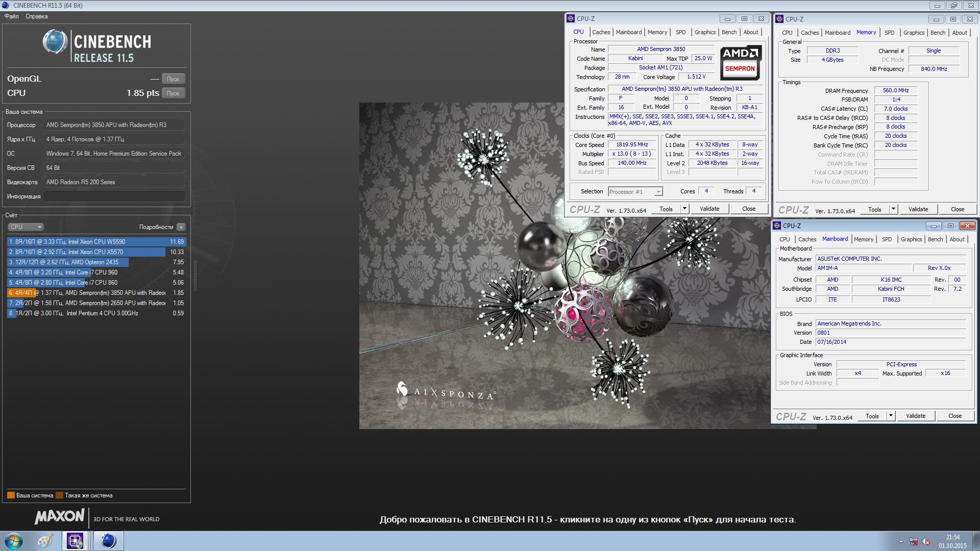Select ranking row AMD Opteron 2435
This screenshot has width=980, height=551.
pyautogui.click(x=96, y=262)
